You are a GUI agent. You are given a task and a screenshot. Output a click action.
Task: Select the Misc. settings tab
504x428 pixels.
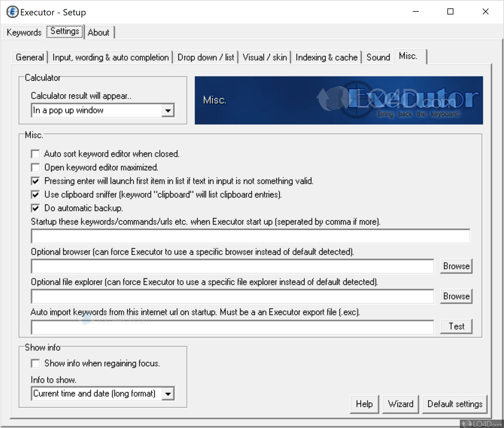[410, 56]
